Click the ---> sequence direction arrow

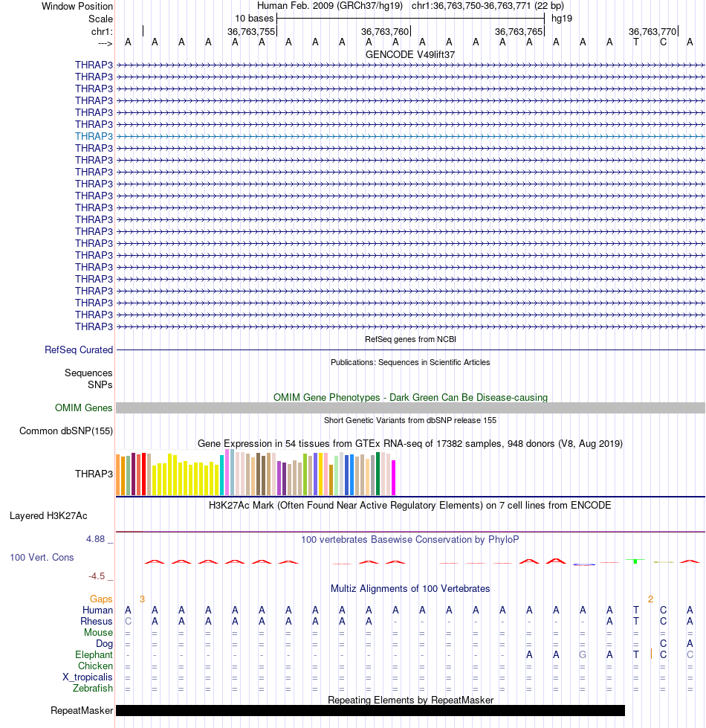[x=106, y=43]
